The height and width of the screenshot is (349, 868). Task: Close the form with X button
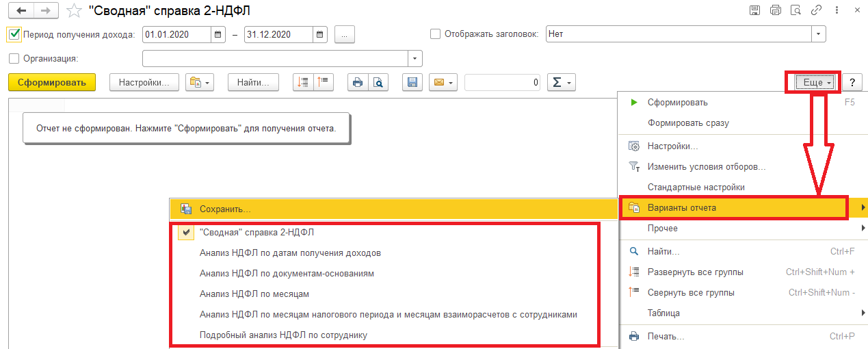[x=856, y=10]
